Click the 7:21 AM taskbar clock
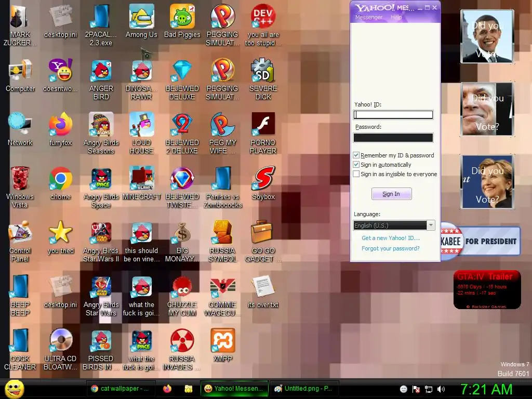This screenshot has height=399, width=532. click(x=486, y=389)
